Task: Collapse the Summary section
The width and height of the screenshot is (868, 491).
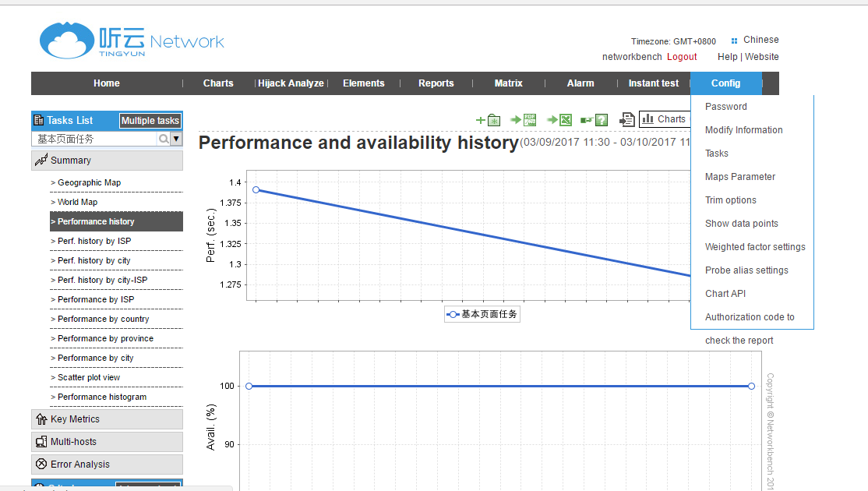Action: (107, 161)
